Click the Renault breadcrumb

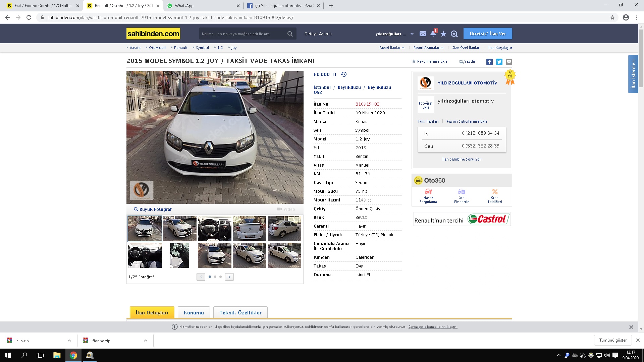click(x=180, y=48)
